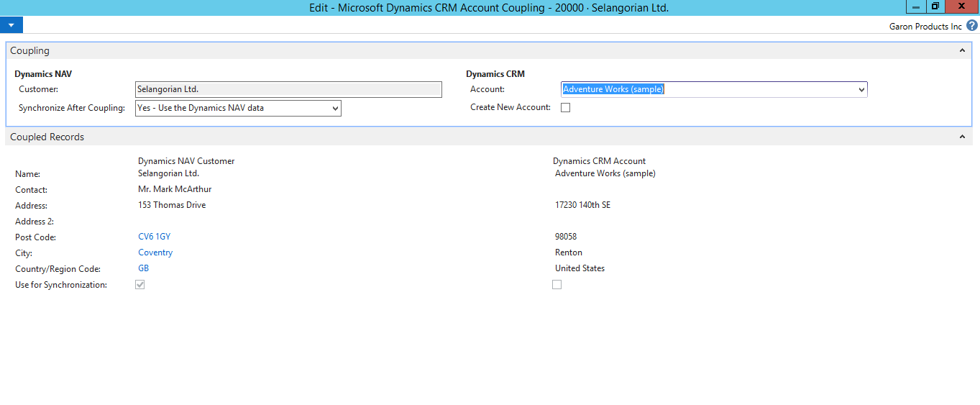Click the Coupled Records header title
This screenshot has height=405, width=980.
click(47, 137)
